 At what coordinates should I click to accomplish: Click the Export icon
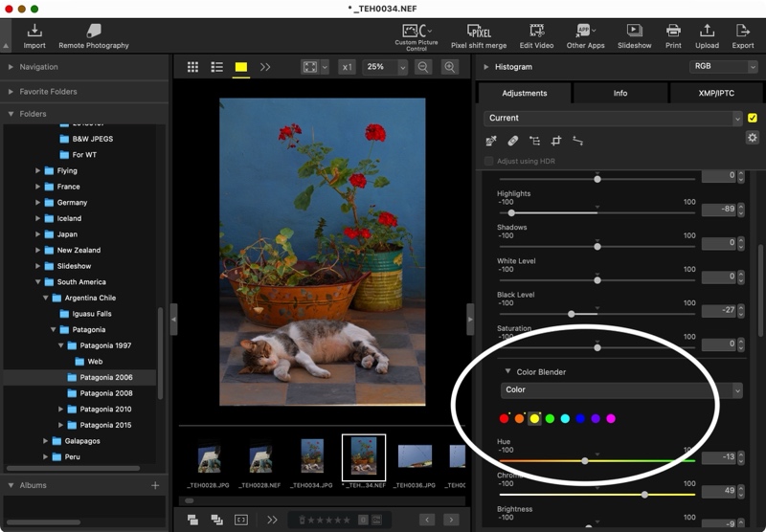coord(743,36)
